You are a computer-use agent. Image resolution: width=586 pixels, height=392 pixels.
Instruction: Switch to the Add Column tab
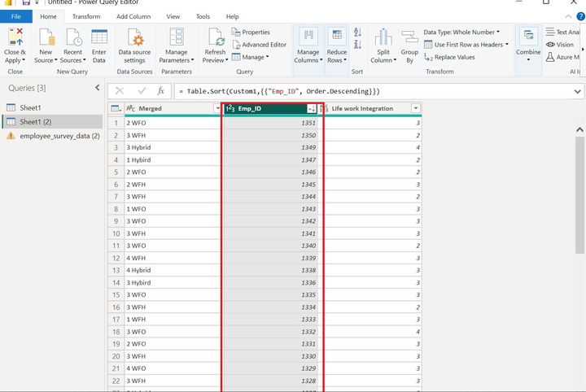coord(133,16)
